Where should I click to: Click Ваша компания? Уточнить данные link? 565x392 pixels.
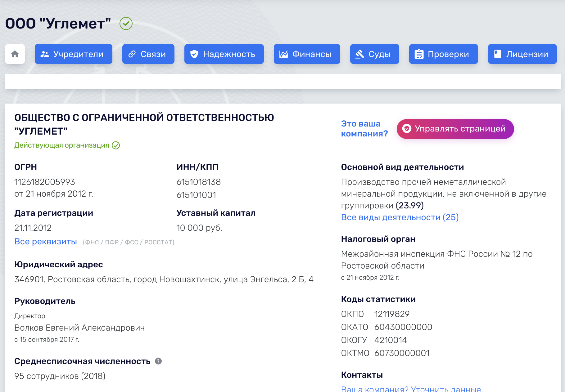point(411,389)
